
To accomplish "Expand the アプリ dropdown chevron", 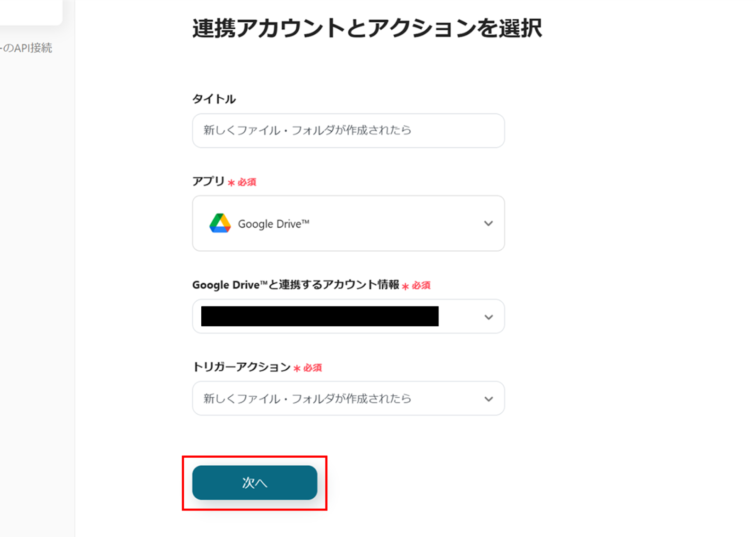I will [488, 223].
